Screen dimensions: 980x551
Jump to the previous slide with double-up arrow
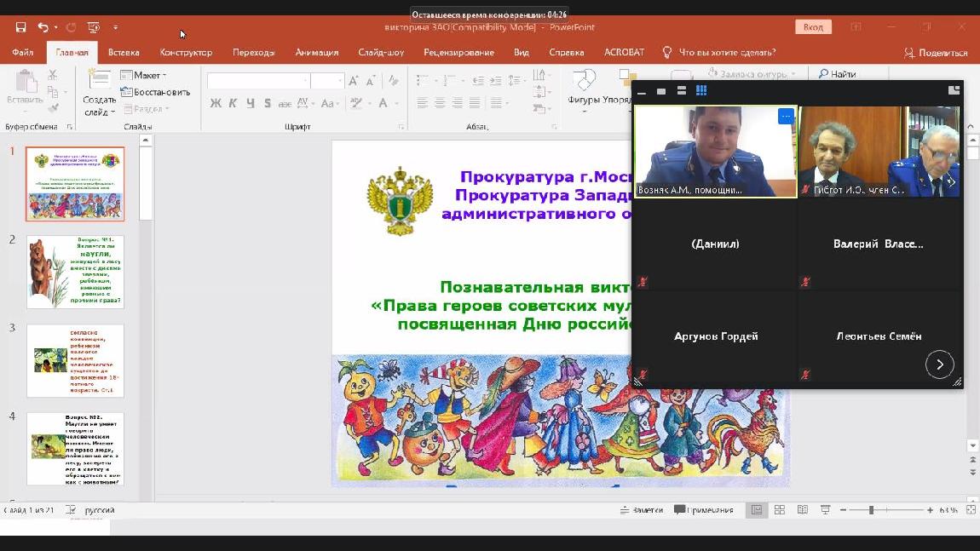tap(972, 461)
